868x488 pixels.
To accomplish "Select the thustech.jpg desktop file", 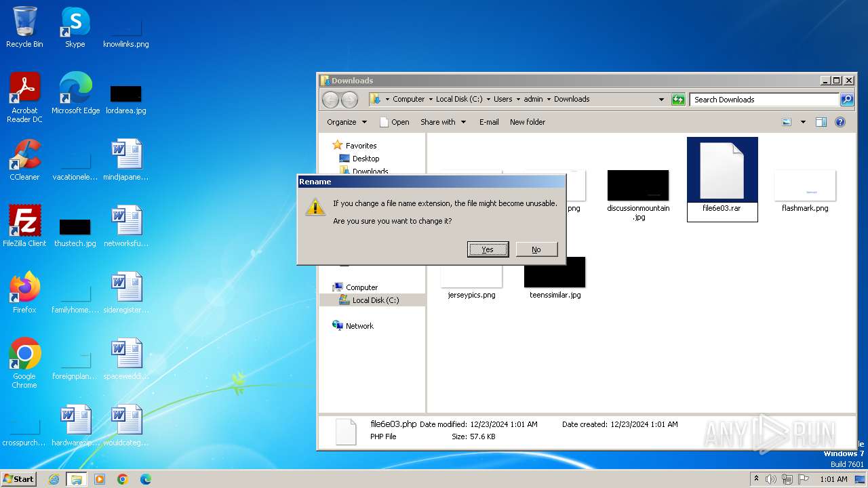I will pos(75,230).
